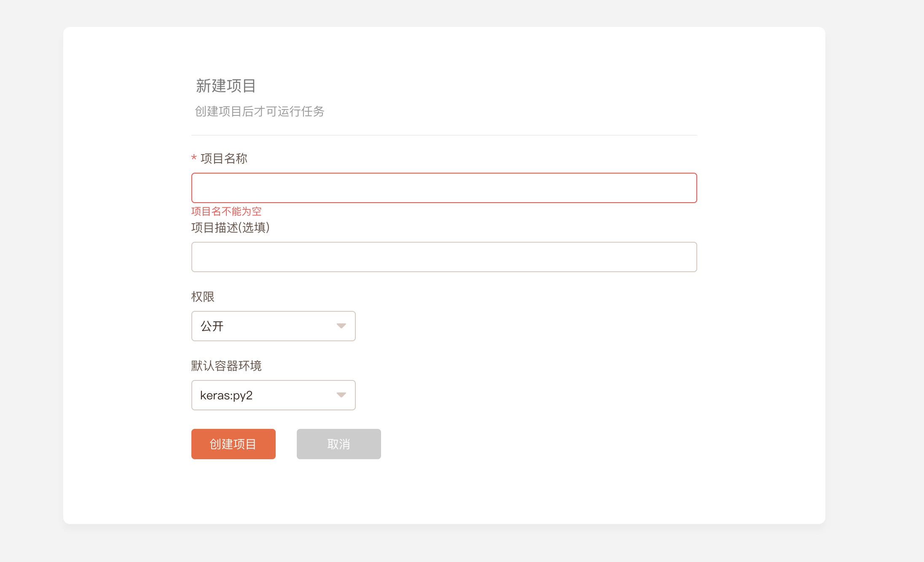Click the red error text 项目名不能为空

coord(226,211)
